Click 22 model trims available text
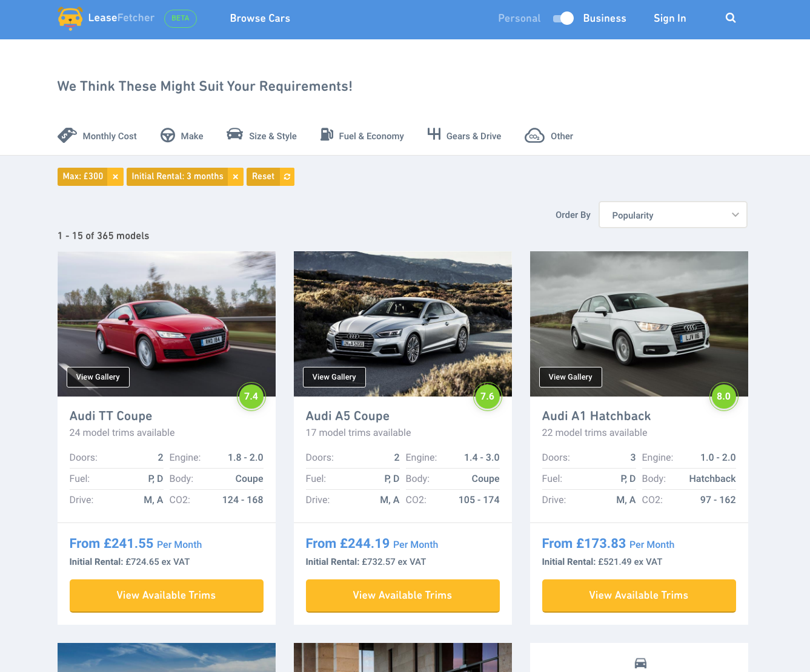Viewport: 810px width, 672px height. 595,433
